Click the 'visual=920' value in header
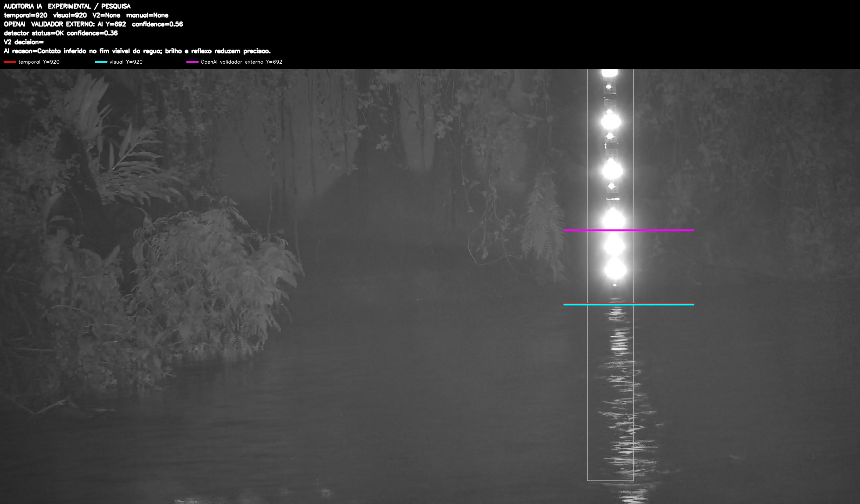The image size is (860, 504). [70, 15]
